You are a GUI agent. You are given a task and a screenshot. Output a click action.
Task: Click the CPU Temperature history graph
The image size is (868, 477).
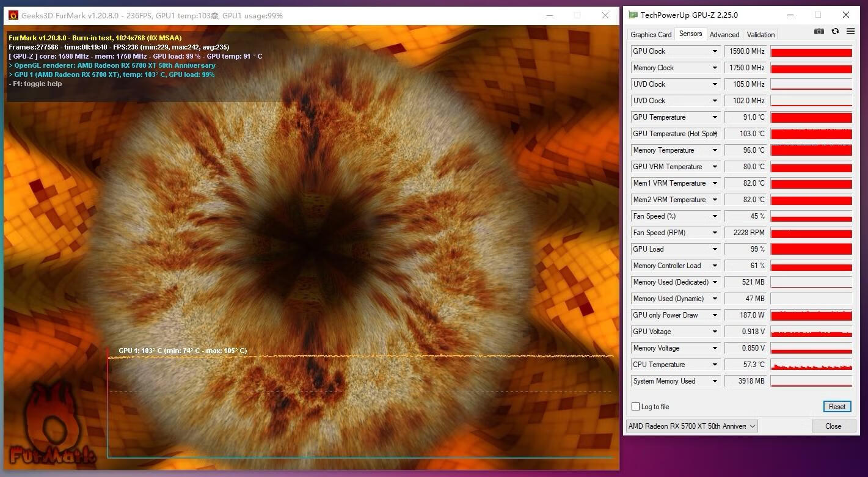coord(811,365)
